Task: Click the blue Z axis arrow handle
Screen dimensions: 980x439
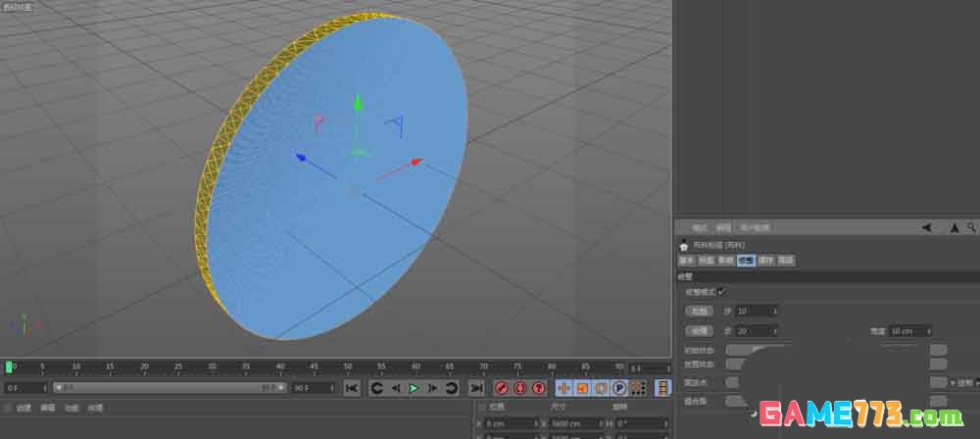Action: tap(301, 157)
